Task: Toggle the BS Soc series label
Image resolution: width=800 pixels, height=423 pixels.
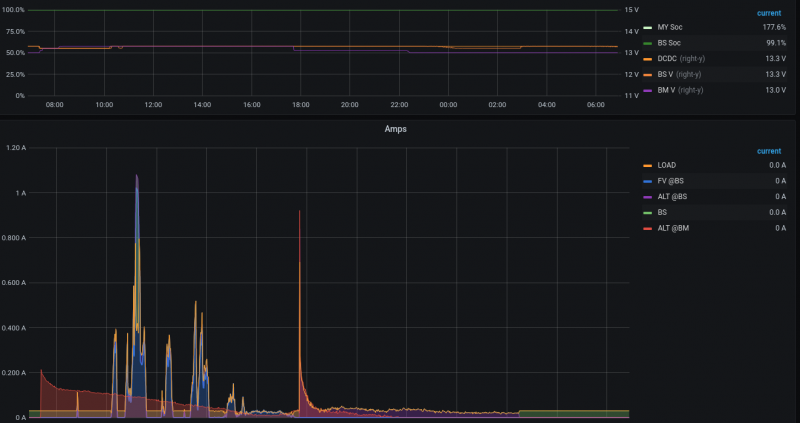Action: (670, 44)
